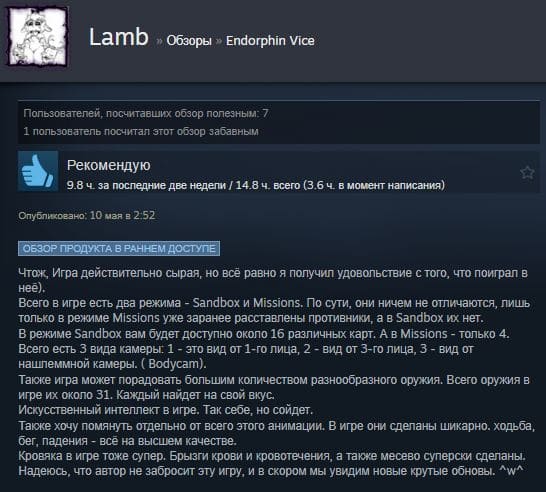Click the » separator before Endorphin Vice

click(x=219, y=41)
